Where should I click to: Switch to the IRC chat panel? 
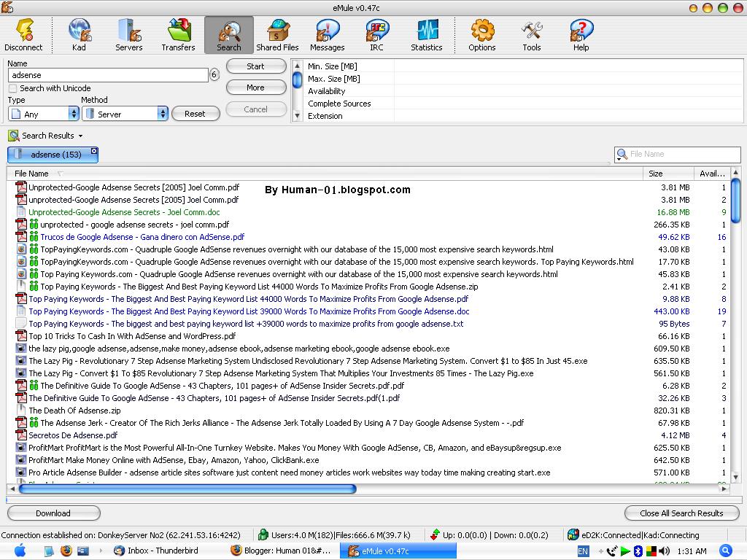point(376,35)
